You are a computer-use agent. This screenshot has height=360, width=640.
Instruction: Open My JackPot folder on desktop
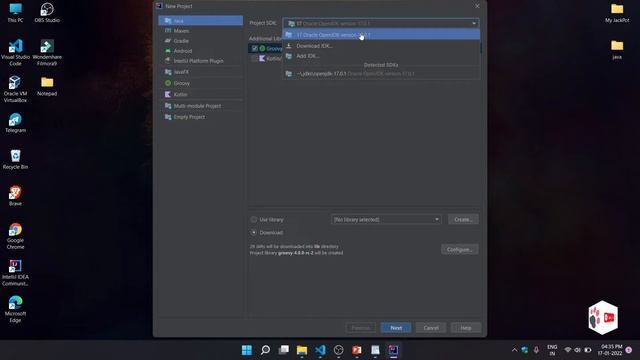[617, 13]
